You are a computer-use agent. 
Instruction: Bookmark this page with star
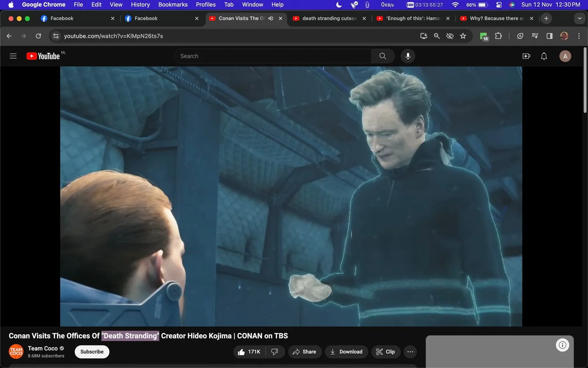point(463,36)
